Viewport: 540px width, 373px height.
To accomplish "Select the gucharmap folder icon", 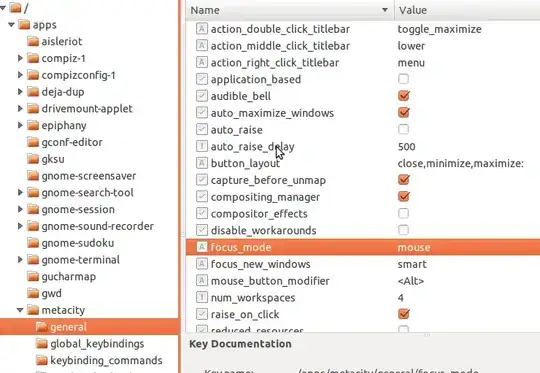I will coord(33,276).
